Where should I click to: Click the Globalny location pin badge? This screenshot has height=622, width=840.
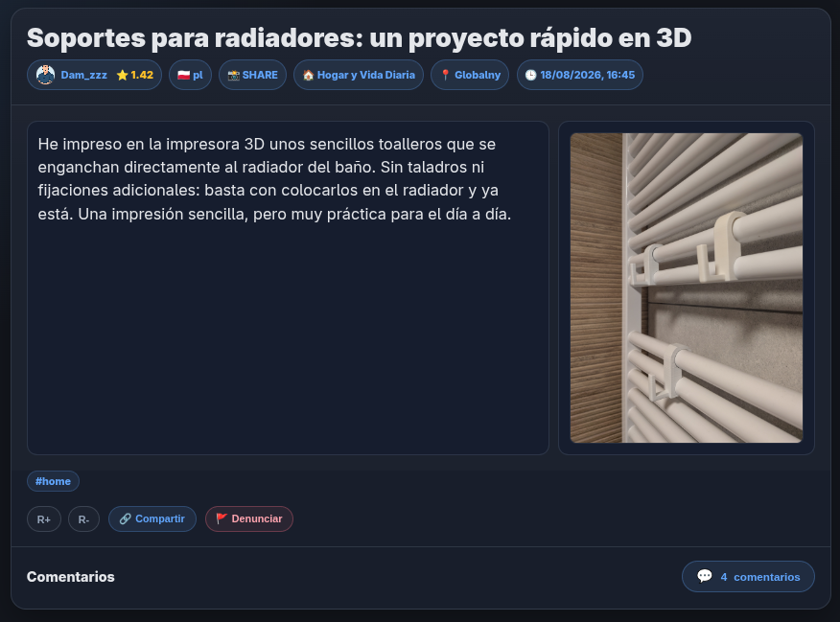(x=470, y=75)
